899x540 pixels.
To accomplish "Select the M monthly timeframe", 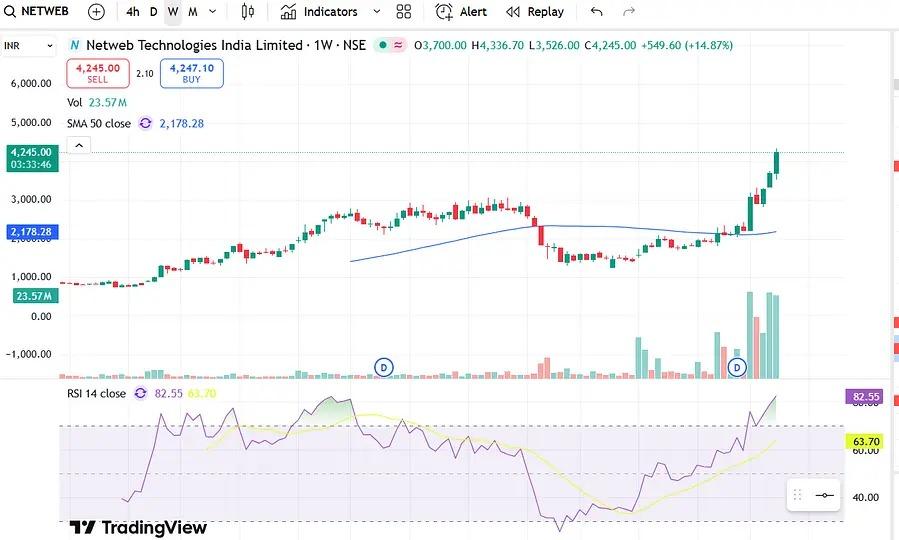I will (193, 11).
